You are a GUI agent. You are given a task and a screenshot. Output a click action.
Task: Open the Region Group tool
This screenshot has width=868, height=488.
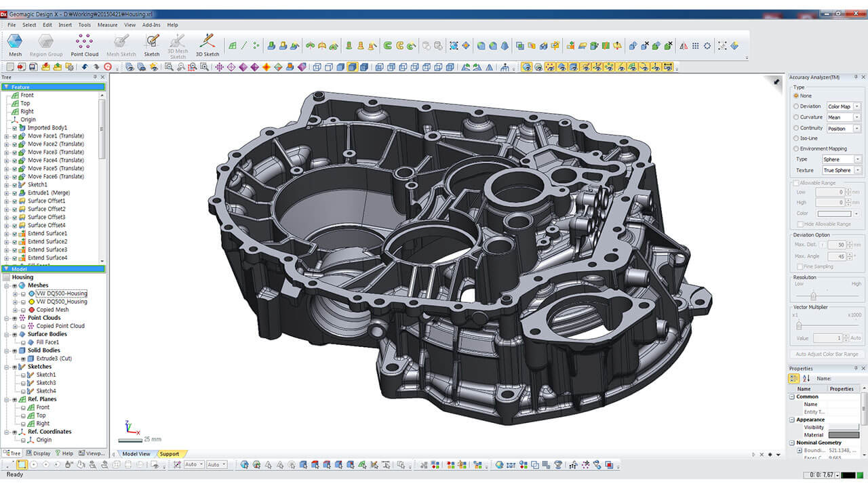(x=46, y=43)
